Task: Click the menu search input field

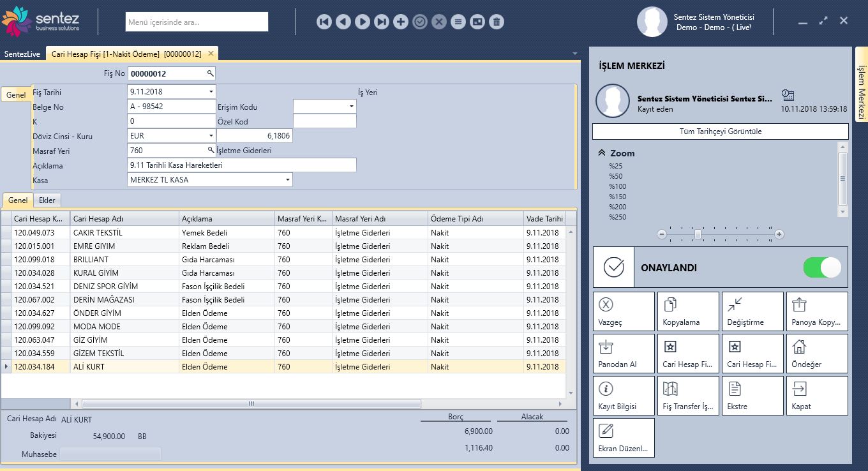Action: 197,22
